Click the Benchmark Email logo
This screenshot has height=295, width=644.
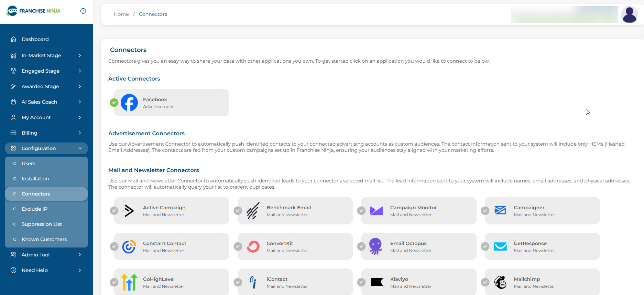pyautogui.click(x=253, y=211)
